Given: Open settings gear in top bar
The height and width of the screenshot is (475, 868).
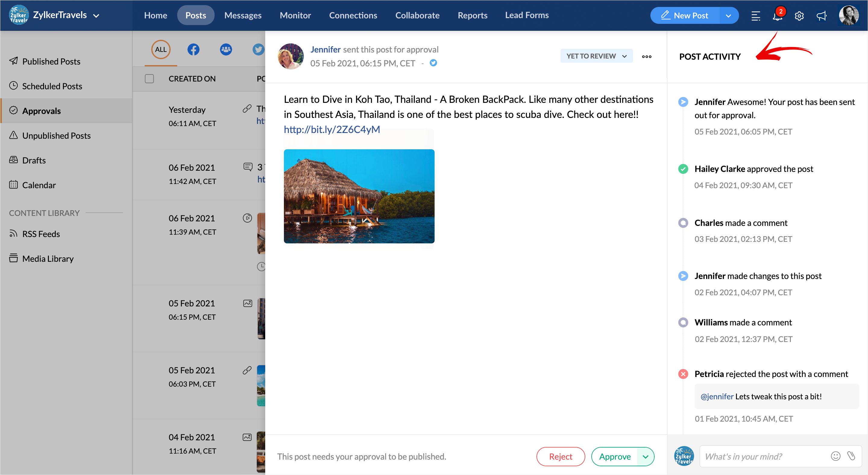Looking at the screenshot, I should 799,16.
